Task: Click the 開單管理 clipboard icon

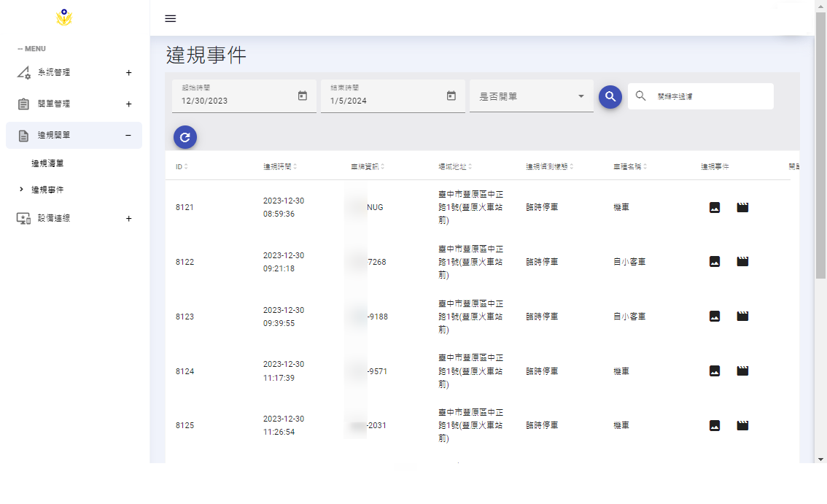Action: pyautogui.click(x=23, y=104)
